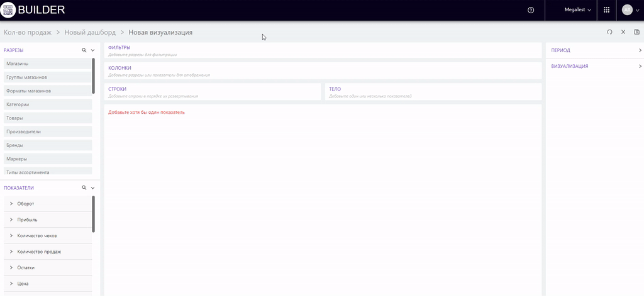The height and width of the screenshot is (297, 644).
Task: Click the AR user avatar
Action: 627,10
